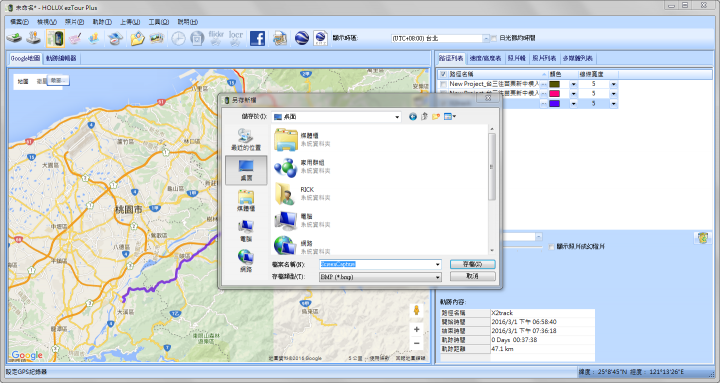The height and width of the screenshot is (383, 720).
Task: Select Computer in dialog sidebar
Action: click(246, 231)
